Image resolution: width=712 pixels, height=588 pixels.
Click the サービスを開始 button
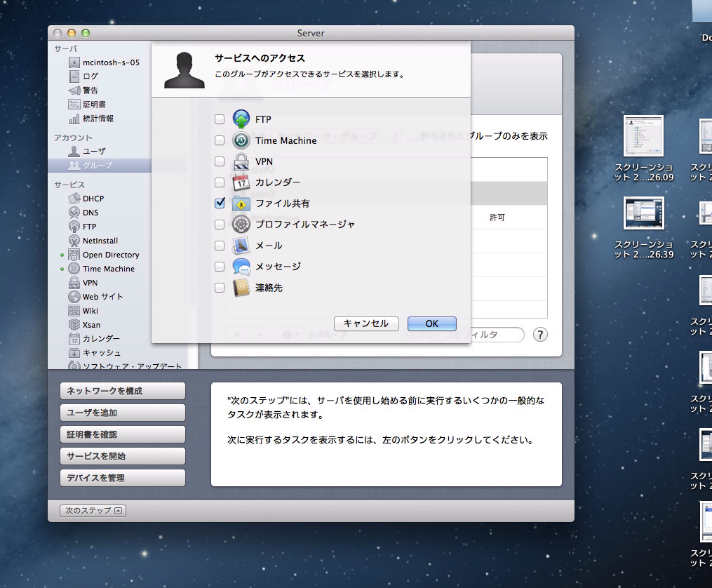[x=123, y=456]
